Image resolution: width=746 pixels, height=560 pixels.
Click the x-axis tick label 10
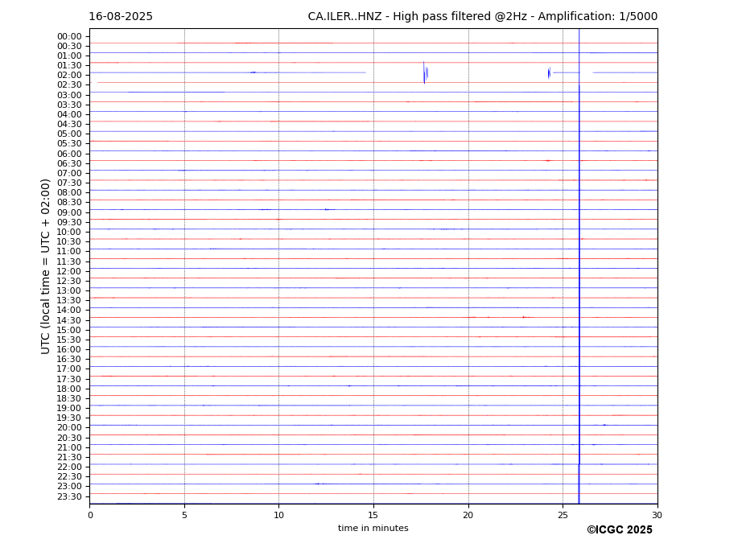click(278, 515)
